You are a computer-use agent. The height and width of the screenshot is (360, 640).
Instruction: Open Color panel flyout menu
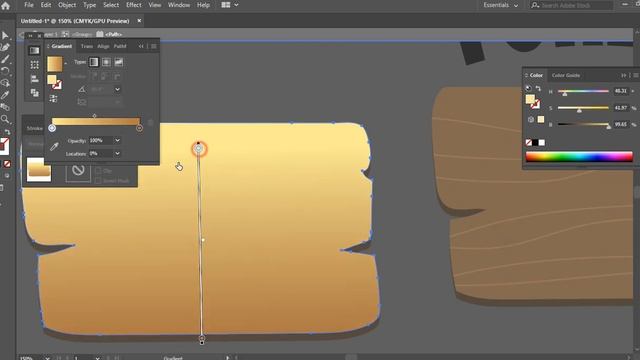(x=636, y=75)
